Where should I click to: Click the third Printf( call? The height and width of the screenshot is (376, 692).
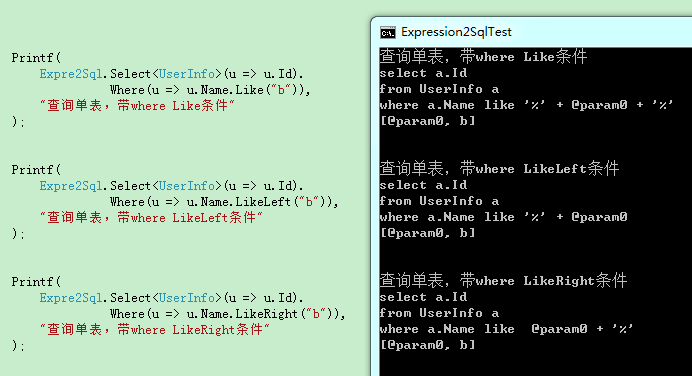point(37,282)
